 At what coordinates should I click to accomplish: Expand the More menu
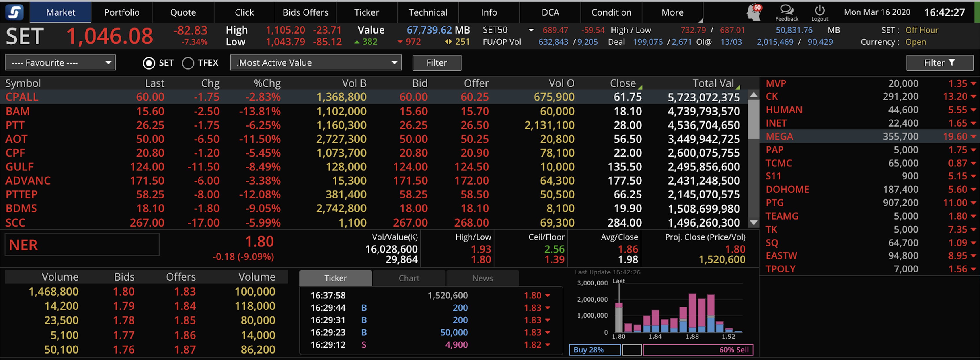(672, 12)
